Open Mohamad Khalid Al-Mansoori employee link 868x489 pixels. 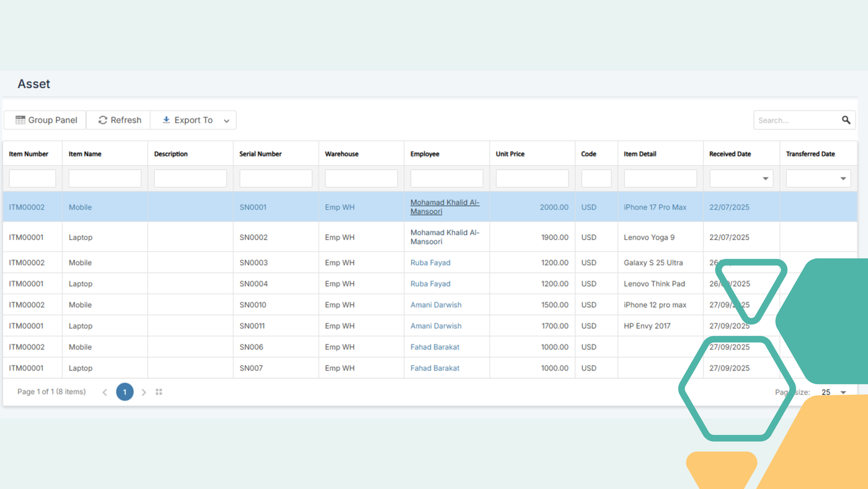[x=445, y=207]
